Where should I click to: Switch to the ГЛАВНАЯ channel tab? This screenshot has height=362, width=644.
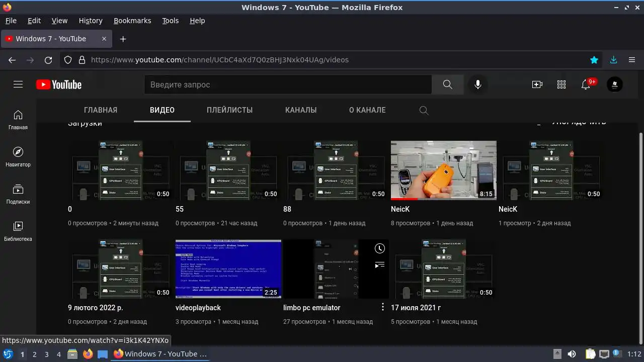101,110
